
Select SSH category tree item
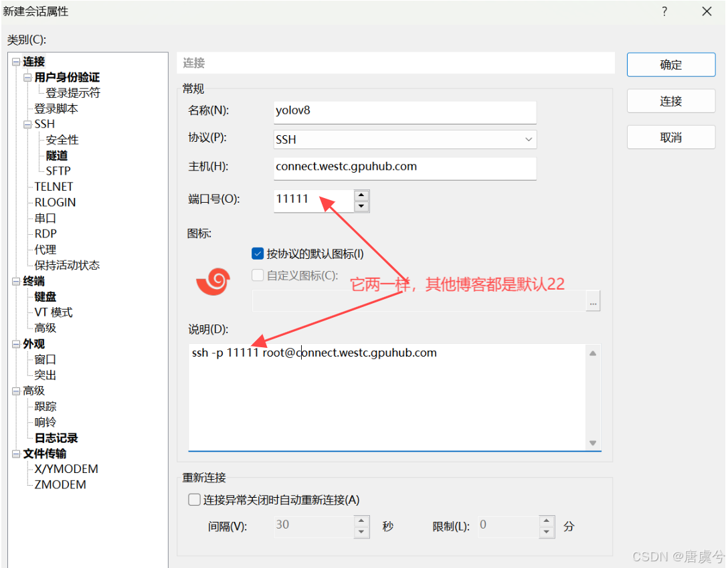[45, 124]
